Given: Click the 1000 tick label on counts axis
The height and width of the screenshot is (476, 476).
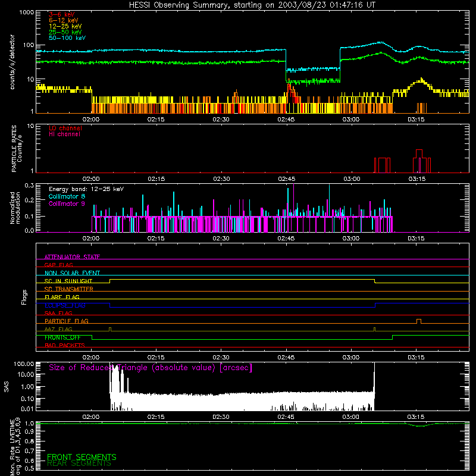Looking at the screenshot, I should click(26, 12).
